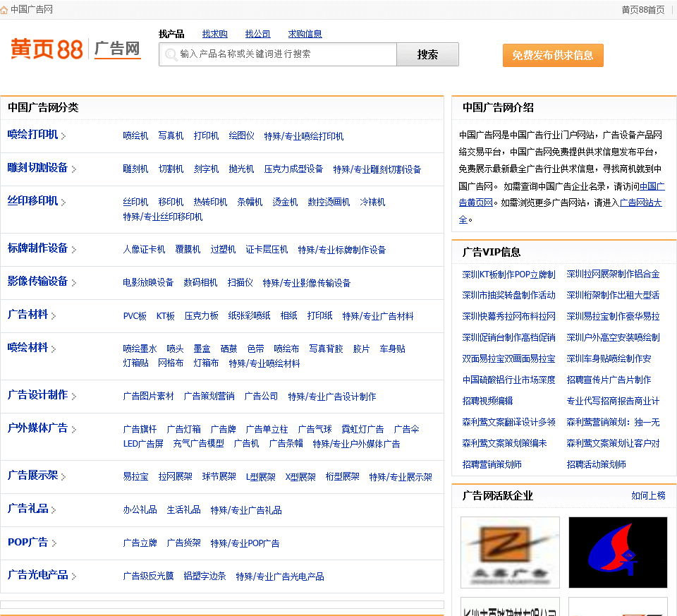Open the 广告立牌 link
Viewport: 677px width, 616px height.
(x=140, y=543)
